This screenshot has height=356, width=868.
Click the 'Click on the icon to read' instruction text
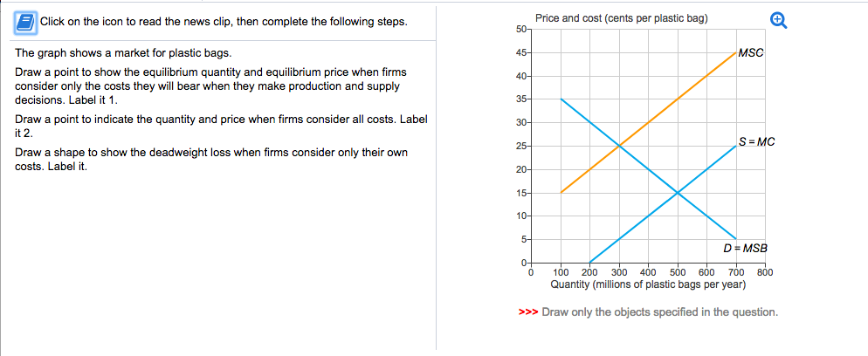tap(223, 21)
